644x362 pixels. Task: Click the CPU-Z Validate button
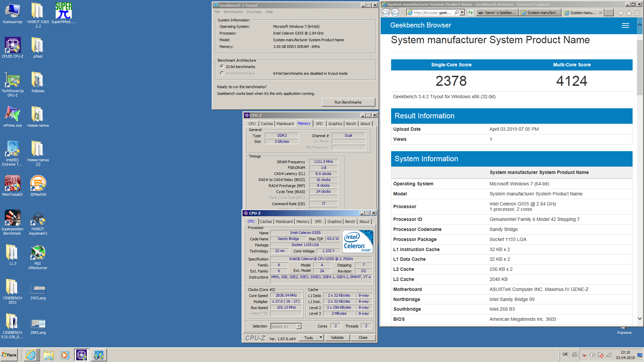(337, 338)
